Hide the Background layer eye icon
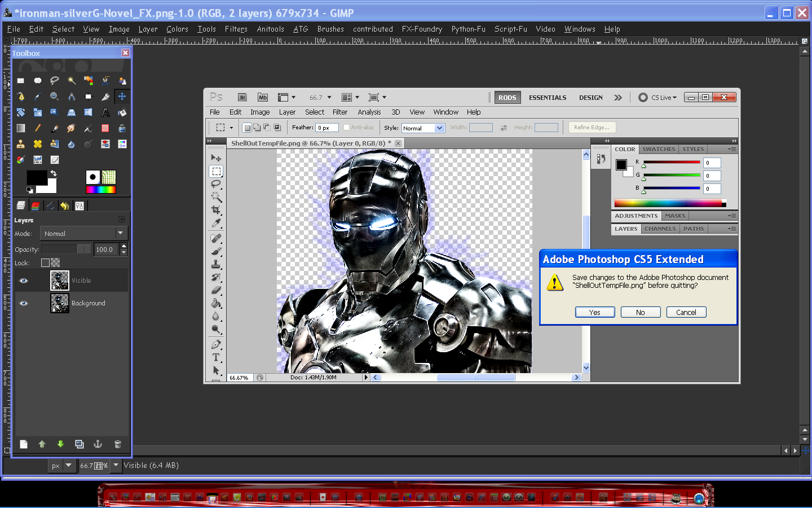This screenshot has height=508, width=812. (24, 303)
